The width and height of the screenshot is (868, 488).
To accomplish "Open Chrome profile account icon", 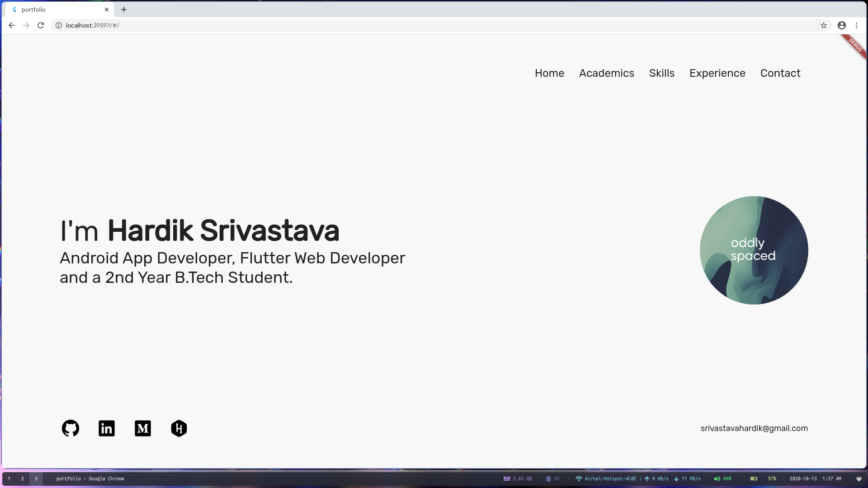I will click(x=842, y=25).
